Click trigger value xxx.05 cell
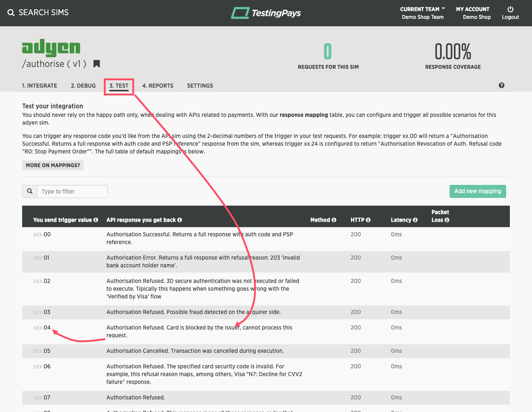 click(42, 351)
